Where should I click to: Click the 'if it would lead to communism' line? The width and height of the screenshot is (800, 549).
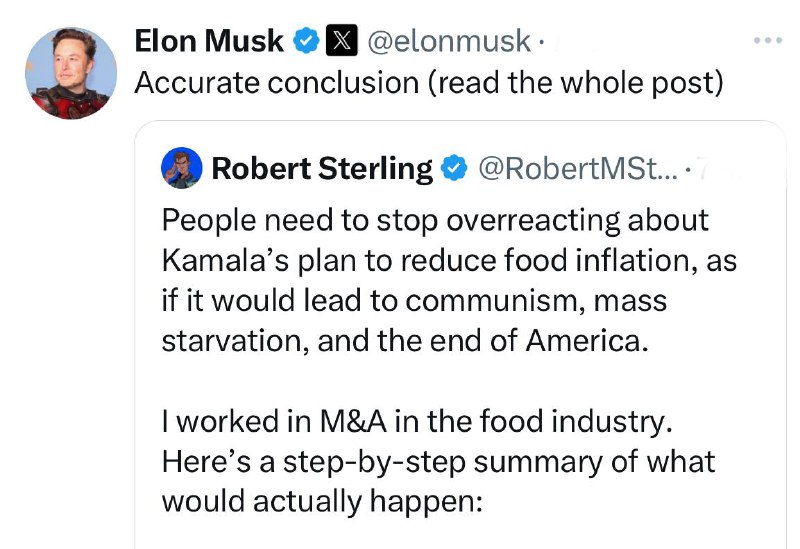(414, 301)
